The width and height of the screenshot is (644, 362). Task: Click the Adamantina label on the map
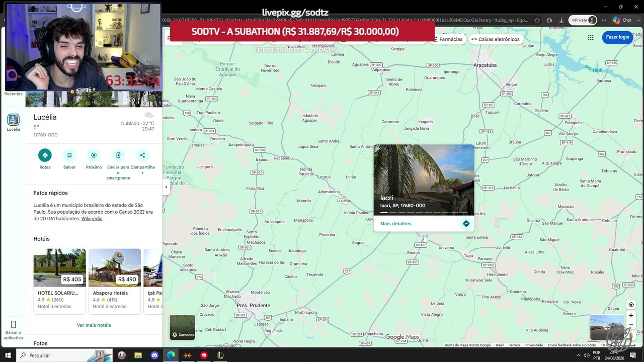(x=329, y=192)
